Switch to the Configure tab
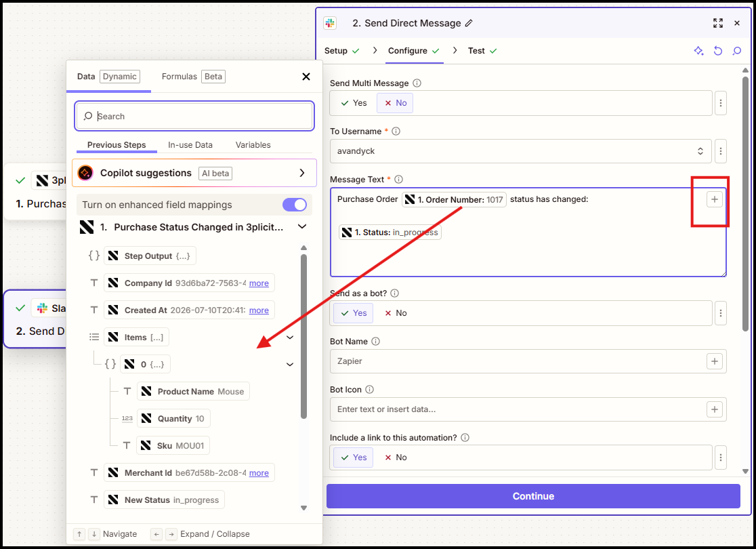The width and height of the screenshot is (756, 549). [x=414, y=51]
